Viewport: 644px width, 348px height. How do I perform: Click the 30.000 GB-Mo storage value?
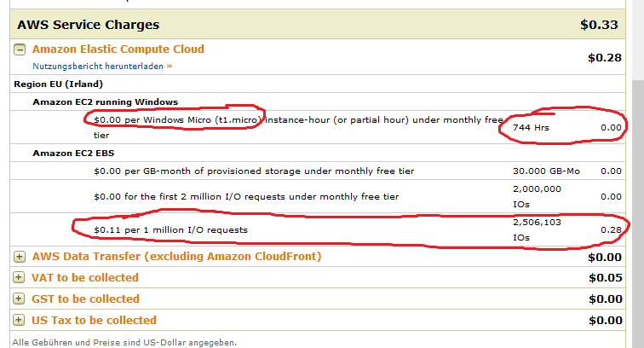point(546,171)
